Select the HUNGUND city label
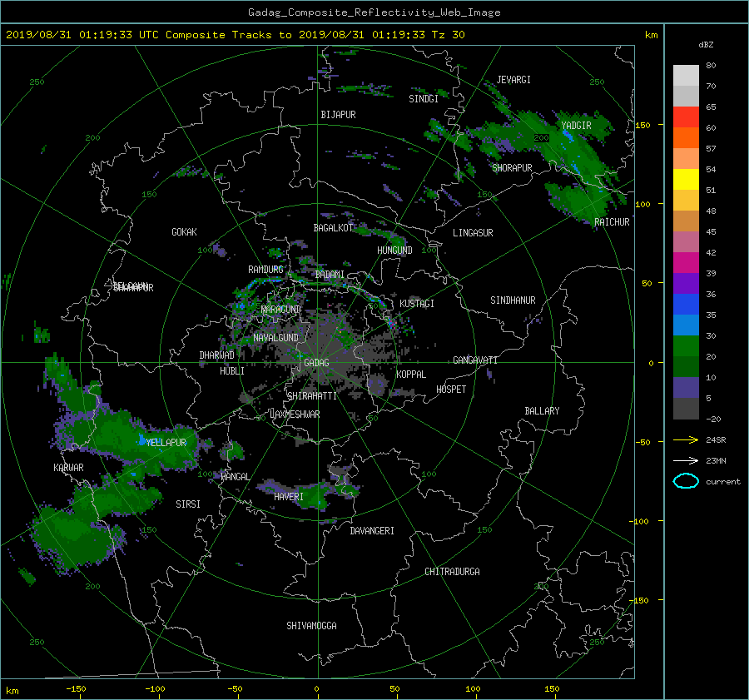 tap(394, 250)
